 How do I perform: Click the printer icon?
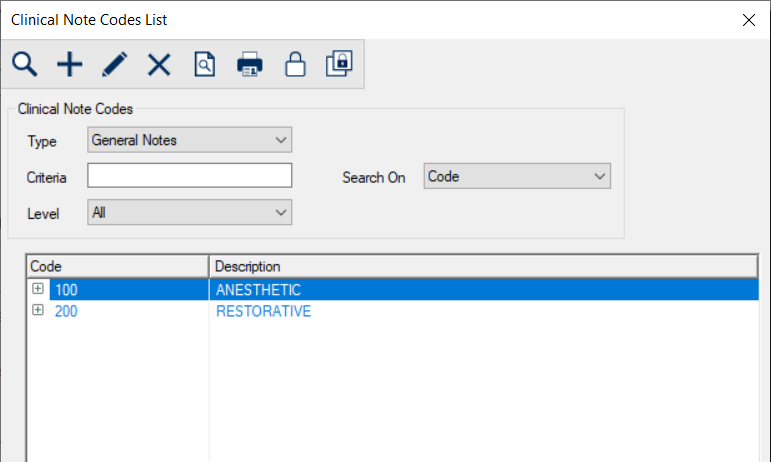249,65
